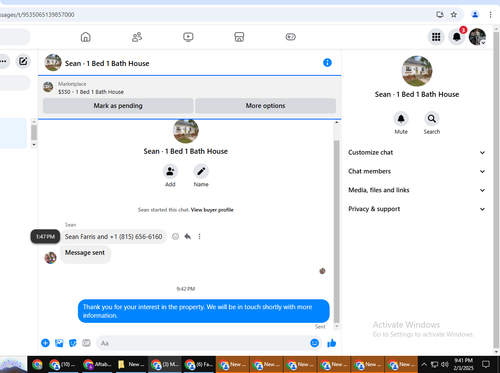Choose a sticker icon

click(x=73, y=343)
